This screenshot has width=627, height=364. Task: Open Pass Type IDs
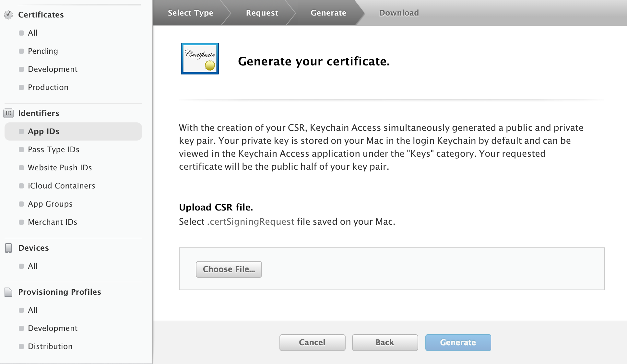click(x=53, y=149)
